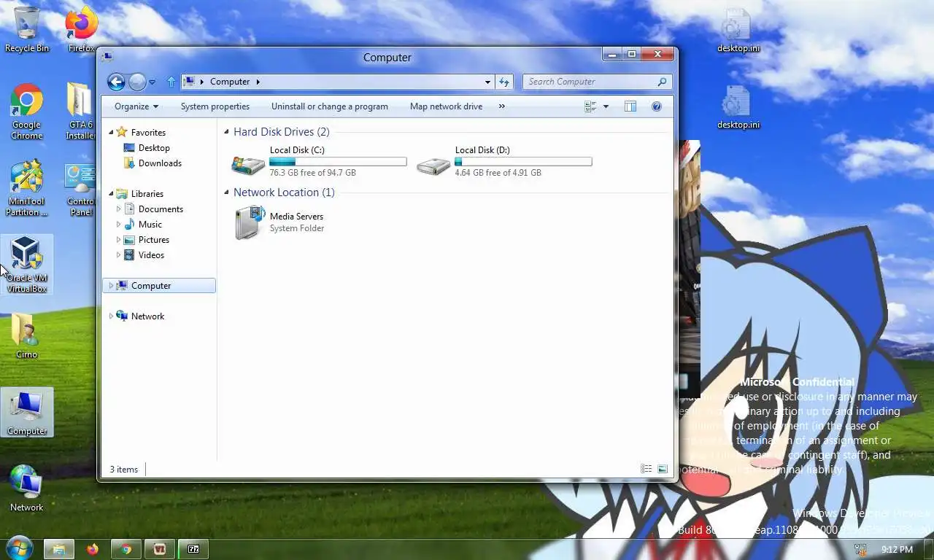
Task: Select the Local Disk (C:) drive icon
Action: [x=248, y=165]
